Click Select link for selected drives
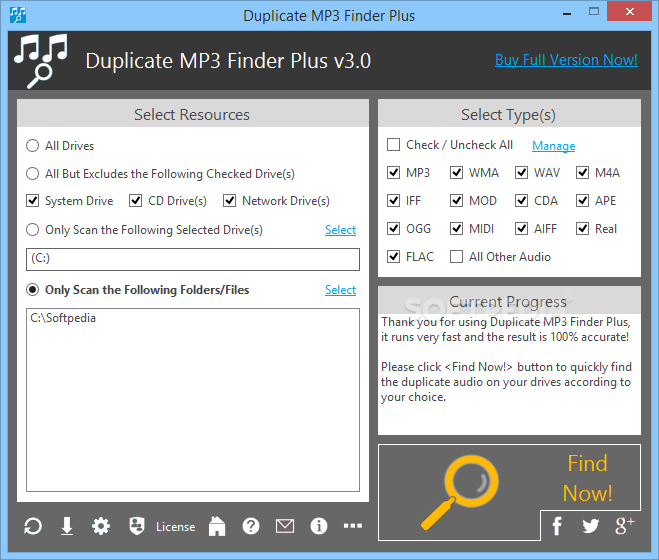The image size is (659, 560). coord(340,230)
